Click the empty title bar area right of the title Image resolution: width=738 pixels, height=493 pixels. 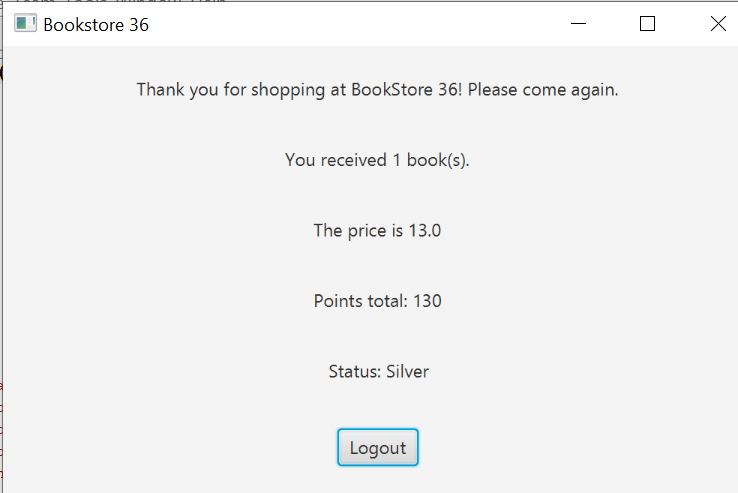point(350,24)
